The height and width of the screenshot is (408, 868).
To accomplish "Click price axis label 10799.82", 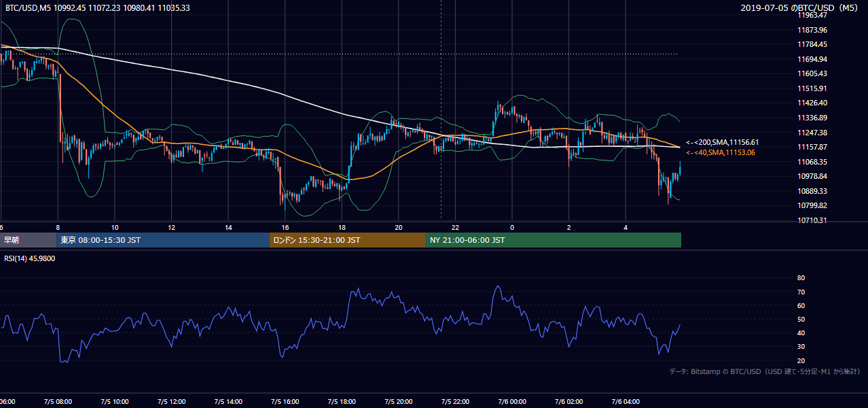I will point(812,205).
